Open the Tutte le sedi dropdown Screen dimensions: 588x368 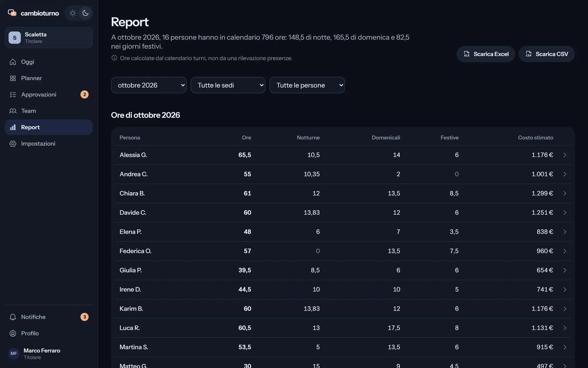pyautogui.click(x=228, y=85)
